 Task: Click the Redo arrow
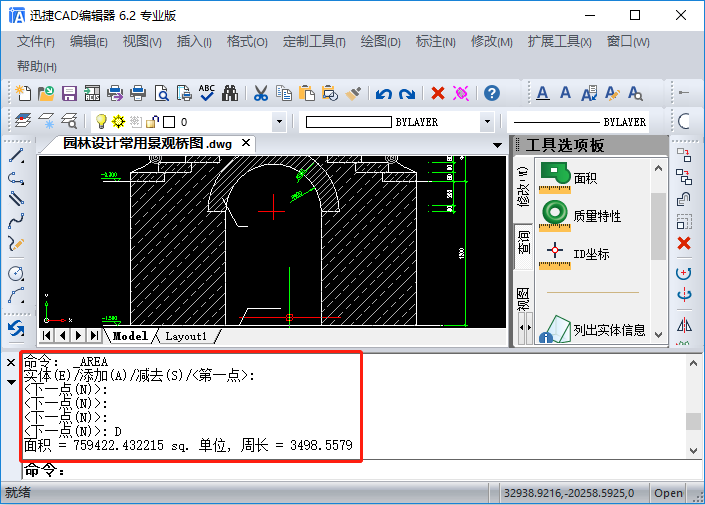pyautogui.click(x=406, y=94)
